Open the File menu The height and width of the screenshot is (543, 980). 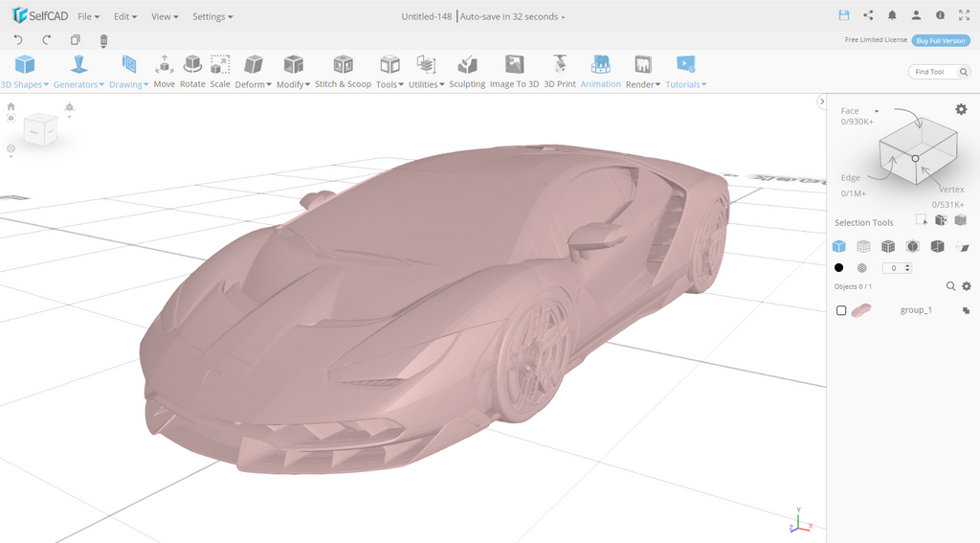pyautogui.click(x=88, y=16)
